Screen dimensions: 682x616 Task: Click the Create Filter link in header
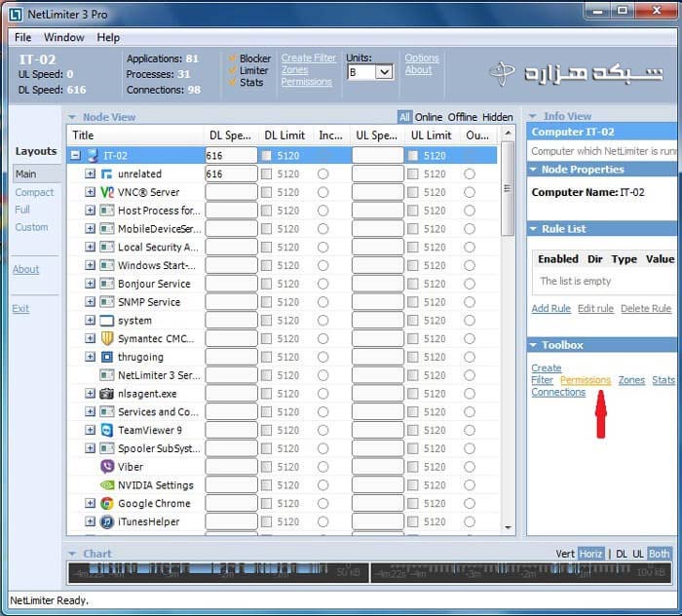[309, 58]
